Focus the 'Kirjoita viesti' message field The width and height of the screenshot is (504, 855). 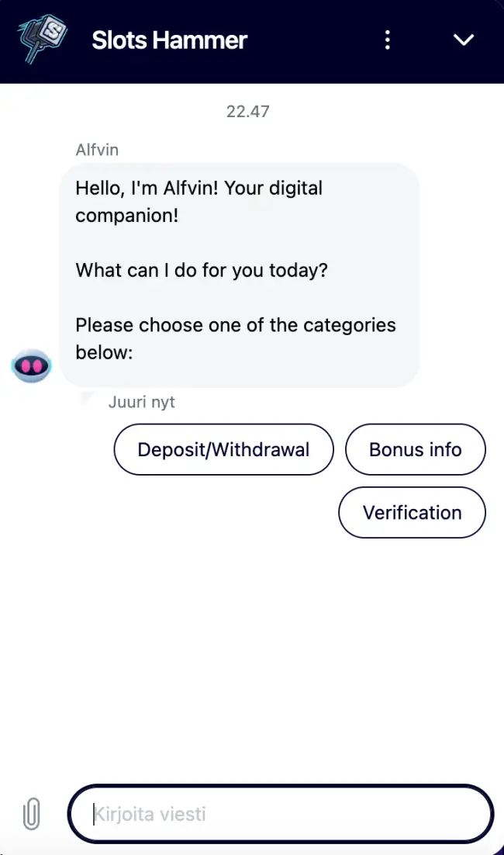(279, 815)
